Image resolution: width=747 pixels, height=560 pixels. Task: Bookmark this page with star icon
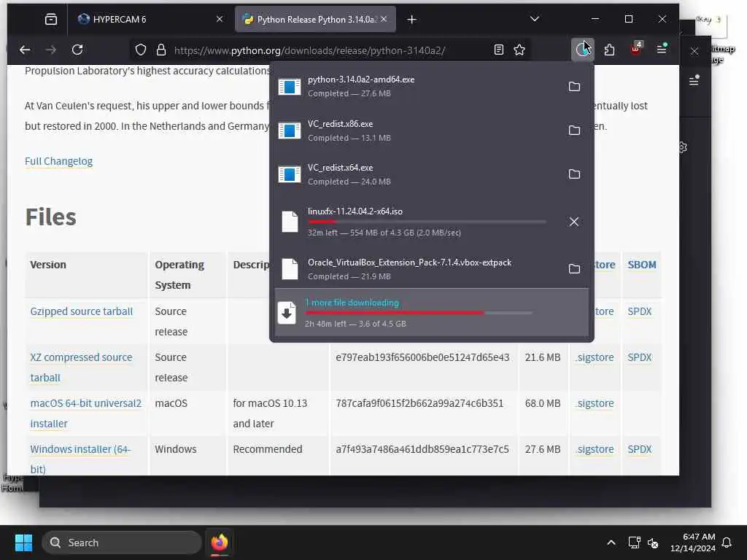(519, 50)
